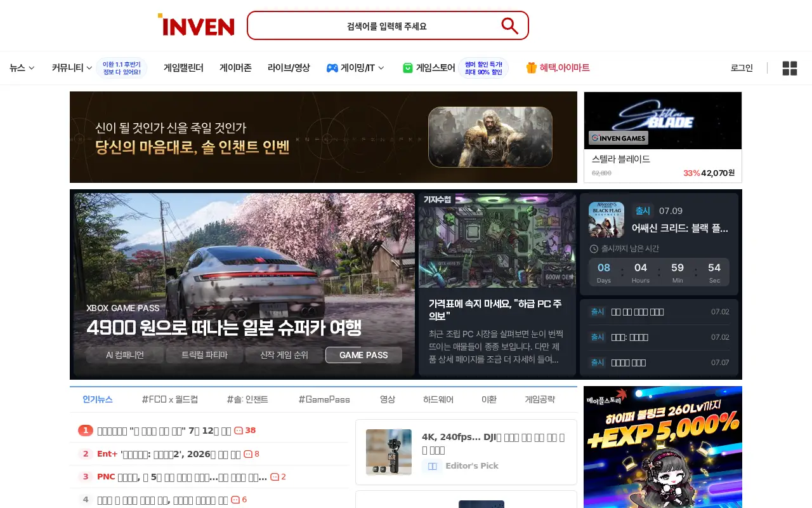Open the 메이플스토리 EXP 5,000% ad banner
The image size is (812, 508).
click(x=663, y=447)
